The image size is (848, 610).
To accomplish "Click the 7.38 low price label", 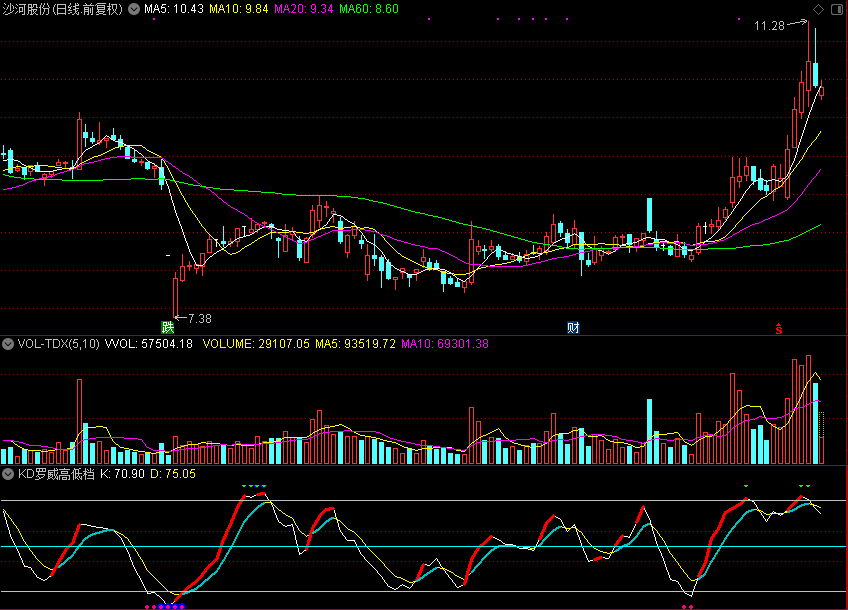I will click(x=200, y=319).
